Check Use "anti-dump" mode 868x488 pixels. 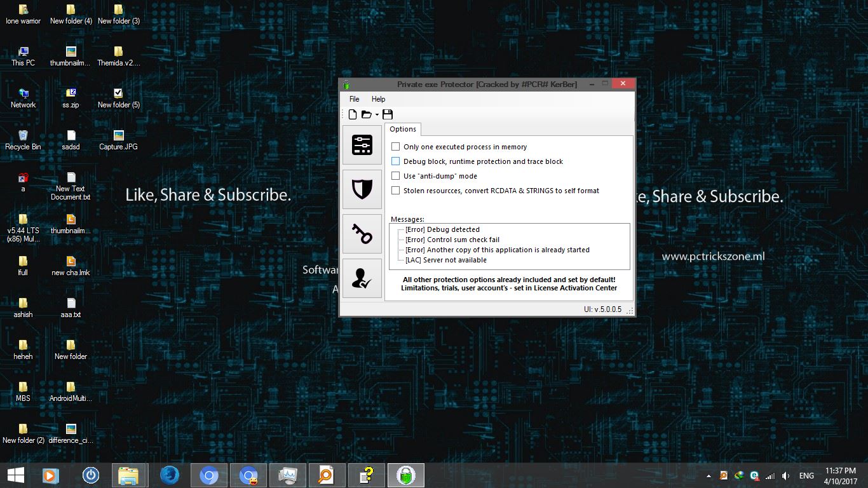point(395,176)
